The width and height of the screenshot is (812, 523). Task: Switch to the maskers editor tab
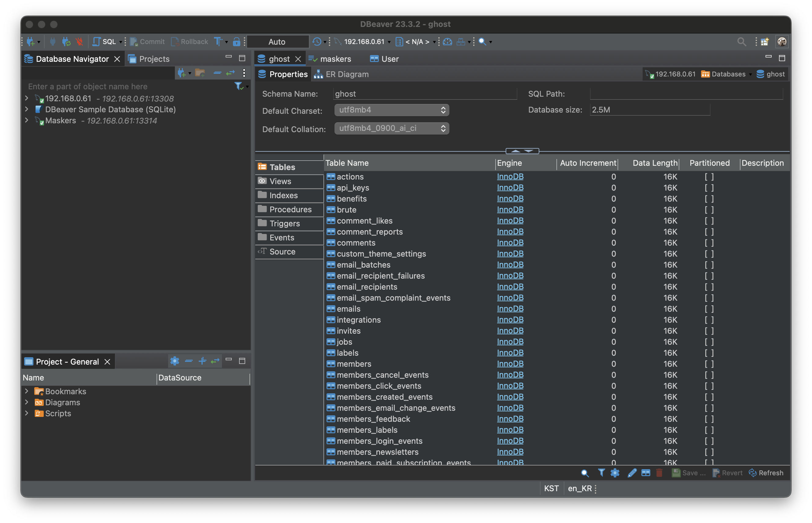click(330, 59)
